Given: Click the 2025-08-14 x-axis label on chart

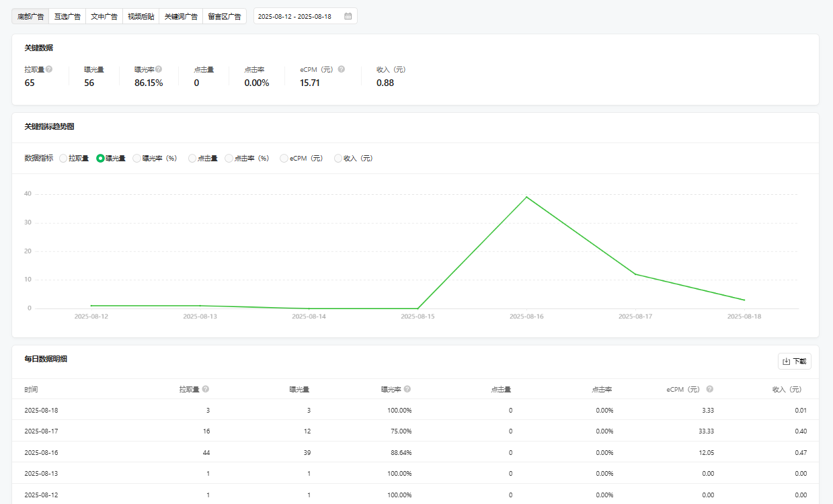Looking at the screenshot, I should coord(309,316).
